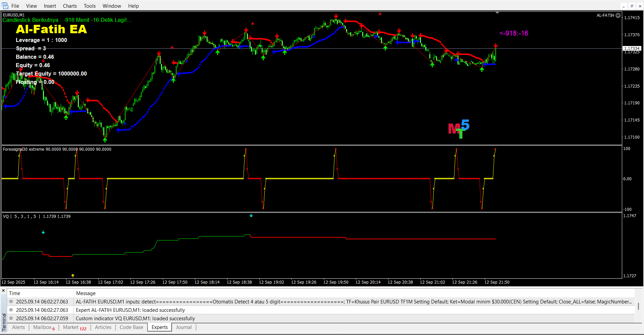Click the info icon of the Custom indicator VQ log row
644x335 pixels.
tap(11, 318)
